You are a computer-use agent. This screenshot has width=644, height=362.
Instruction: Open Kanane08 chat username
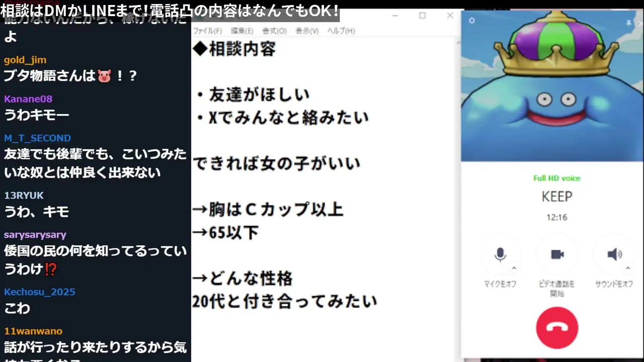(28, 99)
